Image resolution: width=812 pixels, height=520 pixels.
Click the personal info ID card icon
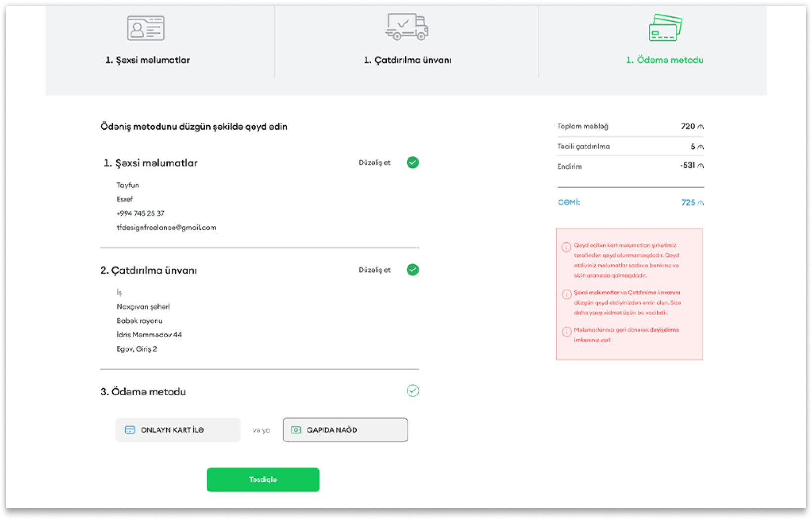(145, 28)
